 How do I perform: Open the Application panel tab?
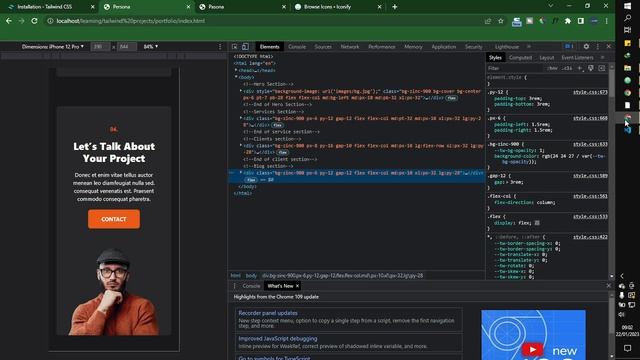[x=444, y=47]
